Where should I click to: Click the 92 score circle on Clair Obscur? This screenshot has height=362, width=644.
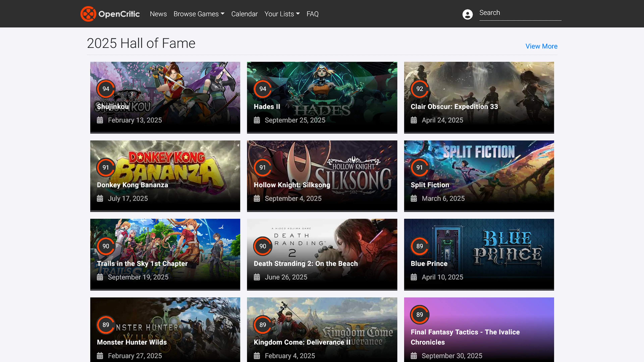(x=419, y=89)
